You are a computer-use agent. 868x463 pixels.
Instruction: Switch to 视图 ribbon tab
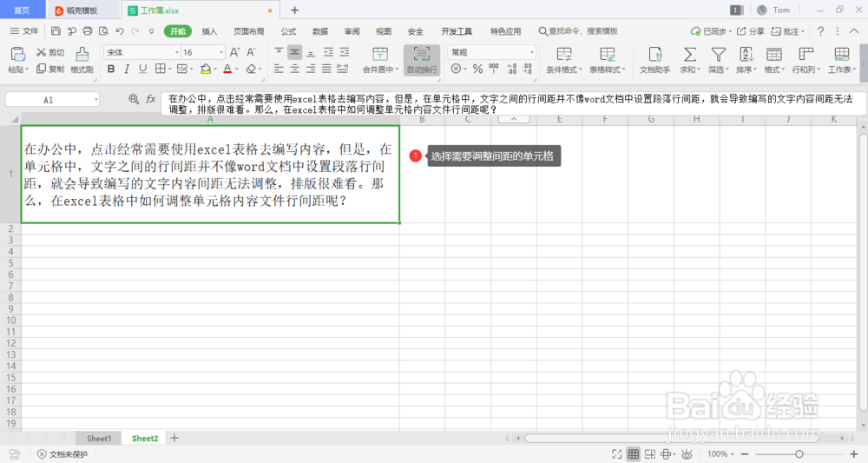click(x=384, y=31)
